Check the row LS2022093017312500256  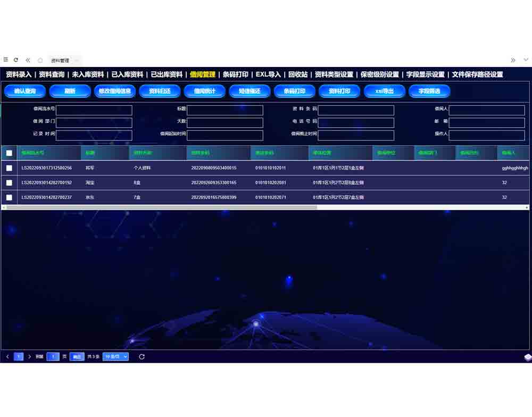point(9,168)
